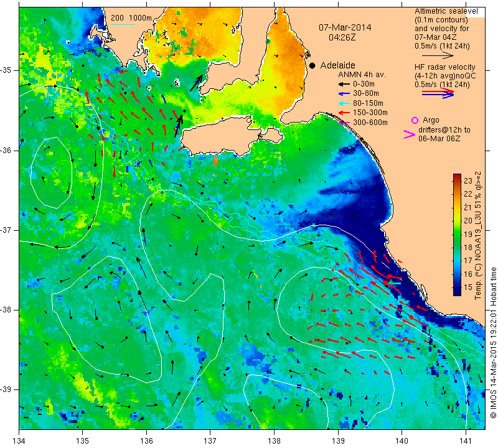The width and height of the screenshot is (498, 448).
Task: Click the temperature color bar
Action: point(457,235)
